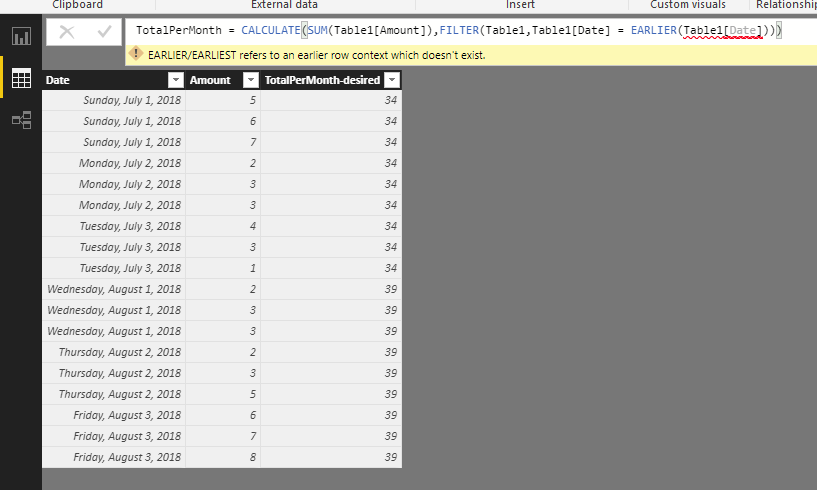Viewport: 817px width, 490px height.
Task: Commit the formula with checkmark button
Action: click(105, 32)
